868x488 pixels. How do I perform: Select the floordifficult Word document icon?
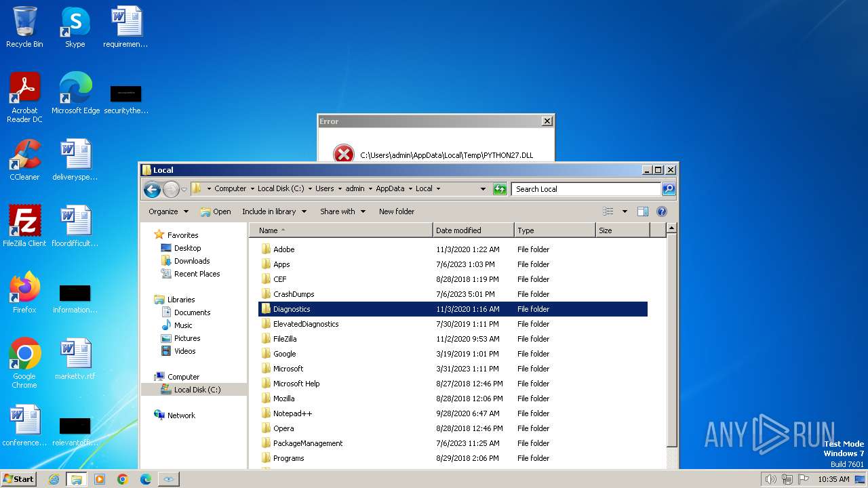coord(75,226)
